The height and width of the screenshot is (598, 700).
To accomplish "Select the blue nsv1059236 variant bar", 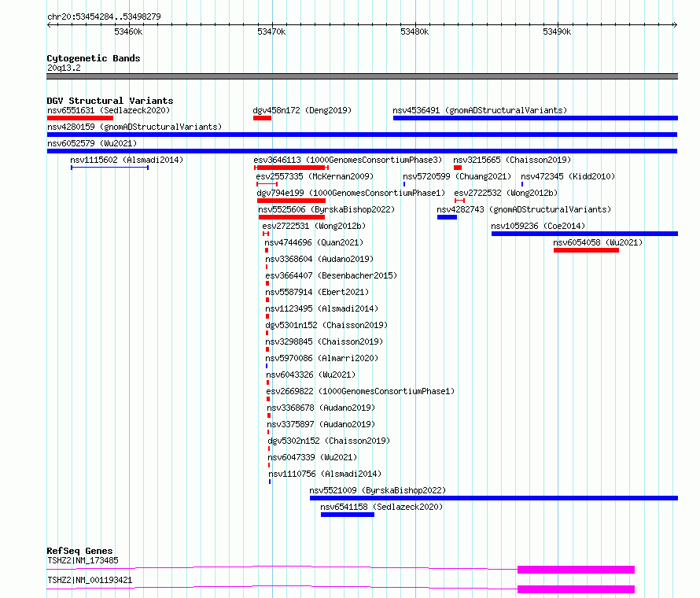I will coord(584,234).
